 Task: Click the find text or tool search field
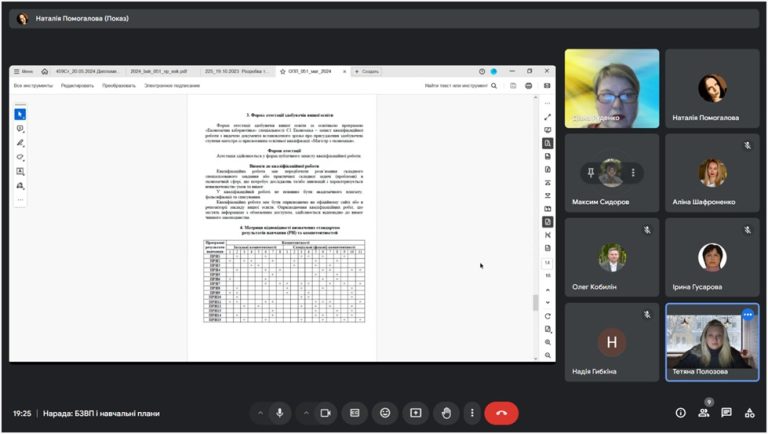pos(460,86)
